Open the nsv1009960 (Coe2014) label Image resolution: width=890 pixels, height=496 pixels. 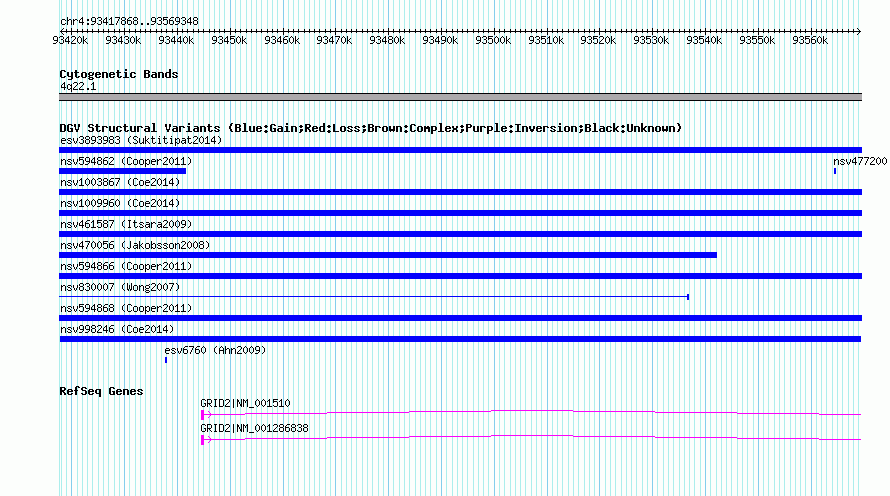pos(120,203)
